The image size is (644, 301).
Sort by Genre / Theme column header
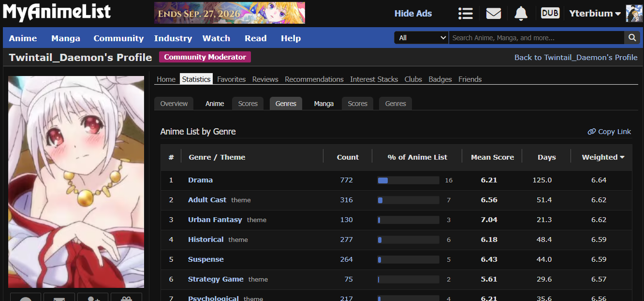pyautogui.click(x=217, y=157)
